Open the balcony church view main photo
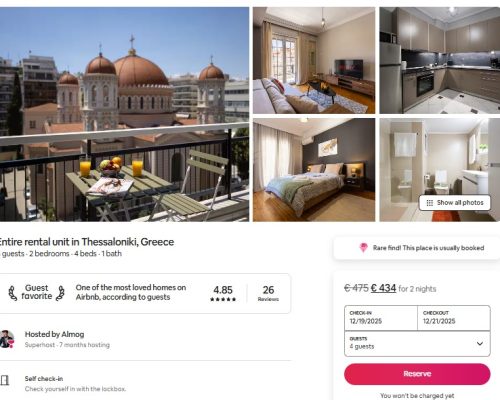 124,114
